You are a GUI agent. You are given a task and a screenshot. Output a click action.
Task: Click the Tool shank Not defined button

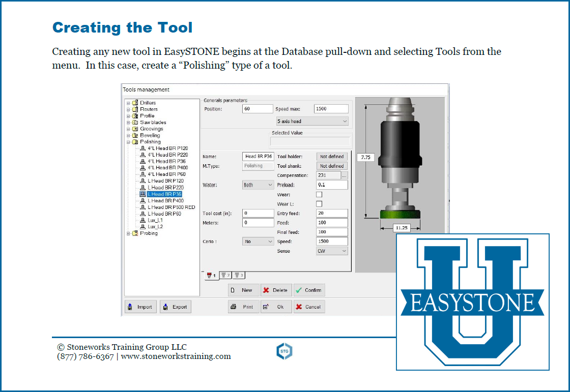pos(332,166)
